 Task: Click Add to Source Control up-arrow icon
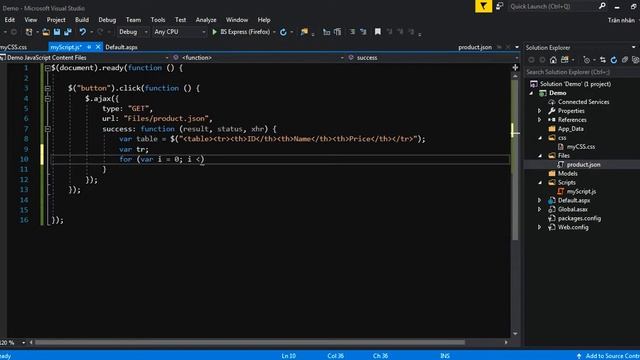tap(579, 356)
